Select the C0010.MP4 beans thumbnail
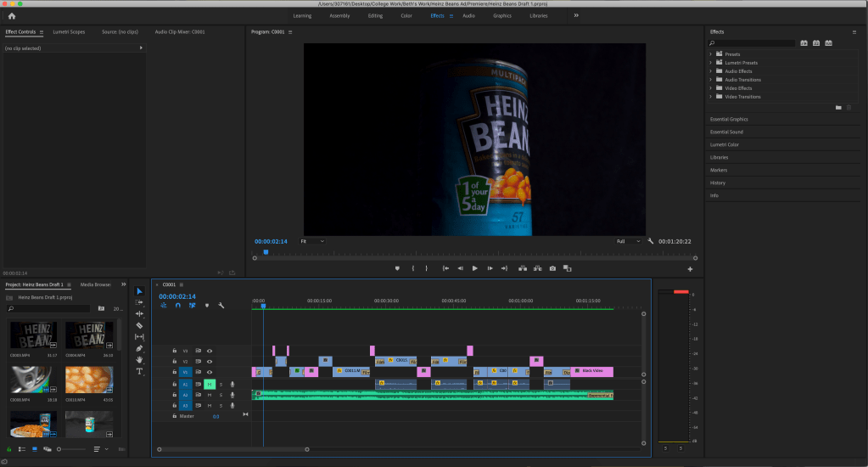868x467 pixels. (88, 380)
